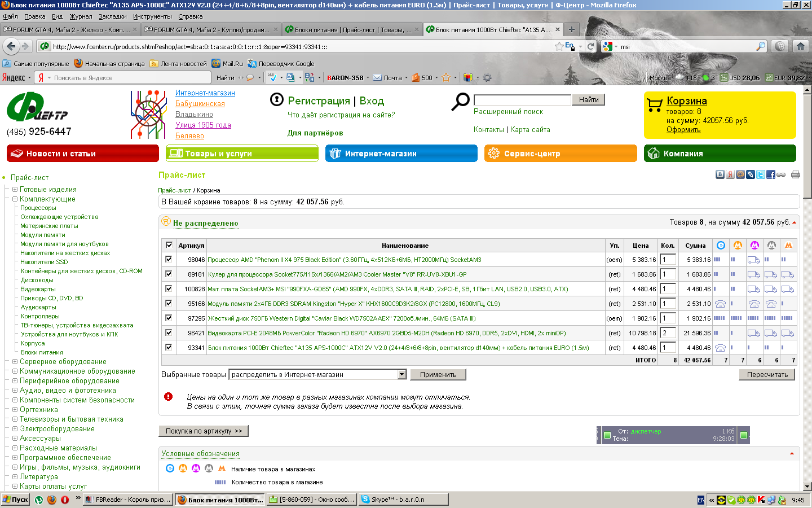Uncheck the Phenom II X4 975 processor row
Screen dimensions: 812x508
pyautogui.click(x=169, y=259)
